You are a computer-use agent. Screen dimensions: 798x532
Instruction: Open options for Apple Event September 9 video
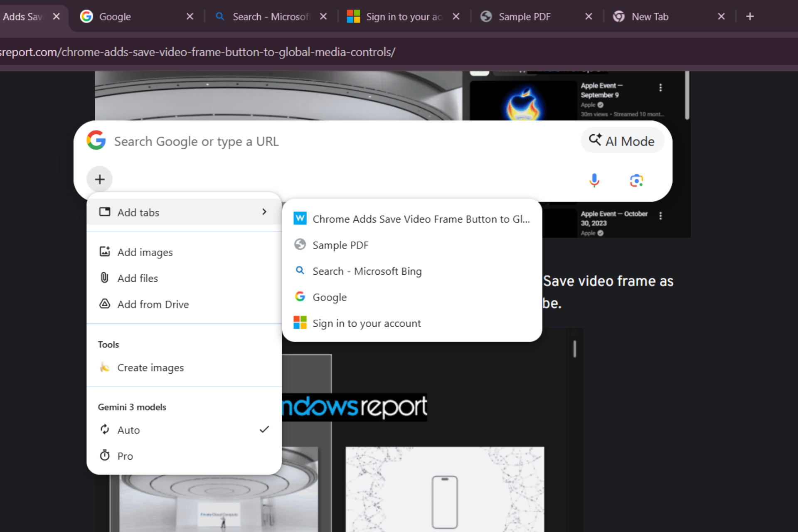[660, 87]
